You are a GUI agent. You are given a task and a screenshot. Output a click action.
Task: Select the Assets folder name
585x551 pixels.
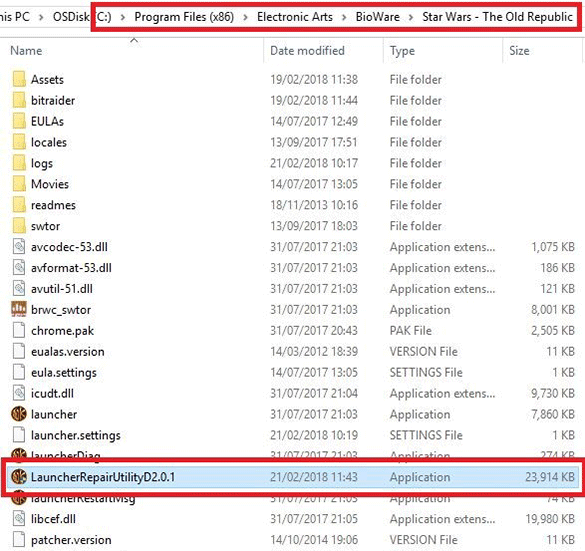[47, 79]
